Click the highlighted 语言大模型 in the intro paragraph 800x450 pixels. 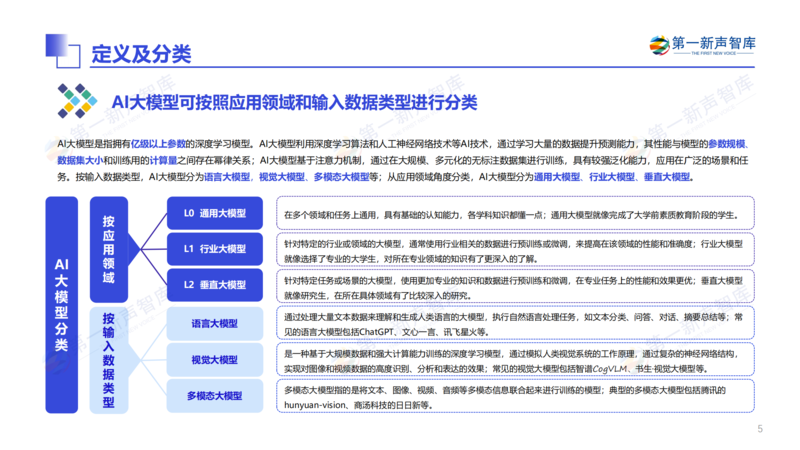tap(227, 177)
